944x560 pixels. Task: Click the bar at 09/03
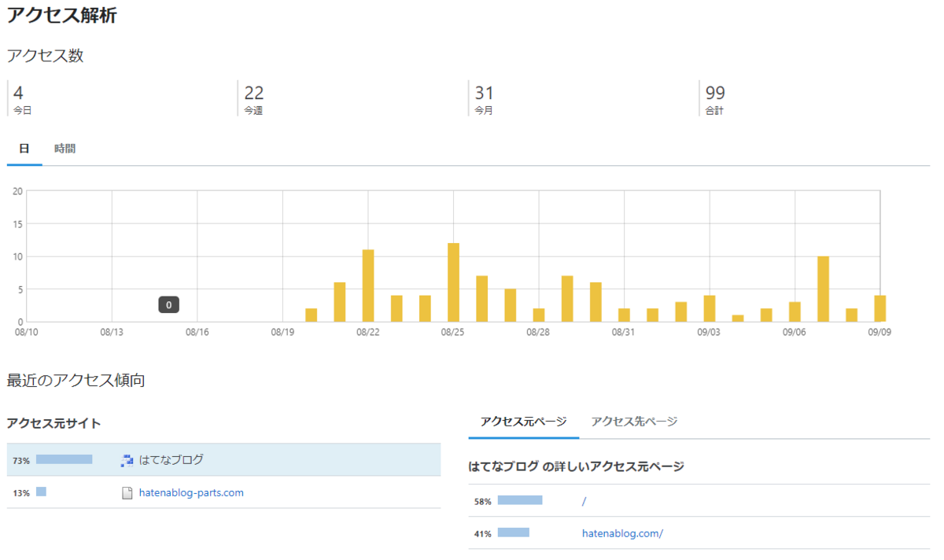coord(710,308)
